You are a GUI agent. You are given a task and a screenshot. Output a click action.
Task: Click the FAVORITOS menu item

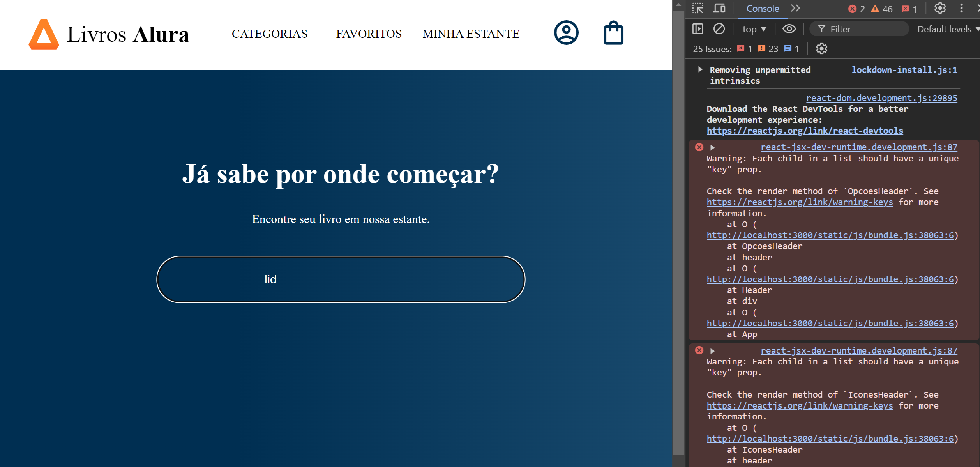(x=369, y=34)
